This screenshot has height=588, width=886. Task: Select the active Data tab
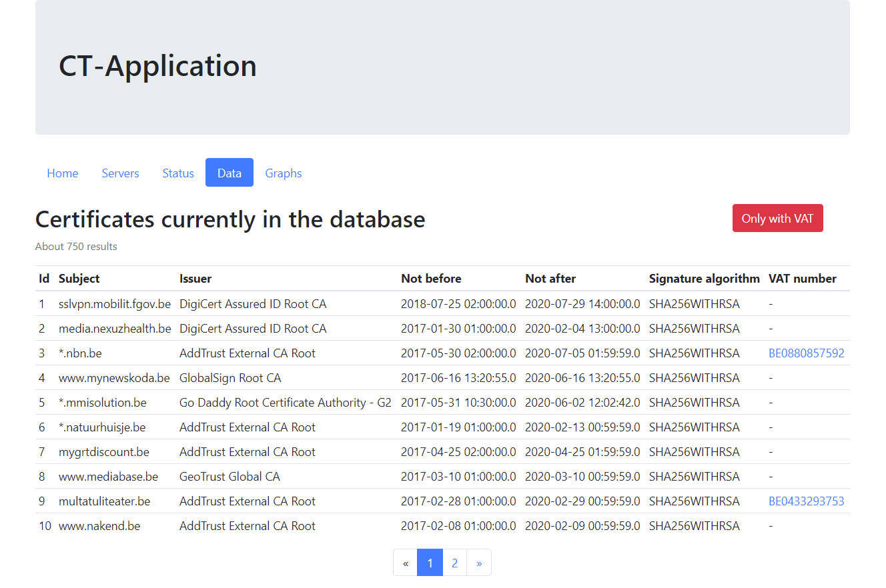coord(230,173)
